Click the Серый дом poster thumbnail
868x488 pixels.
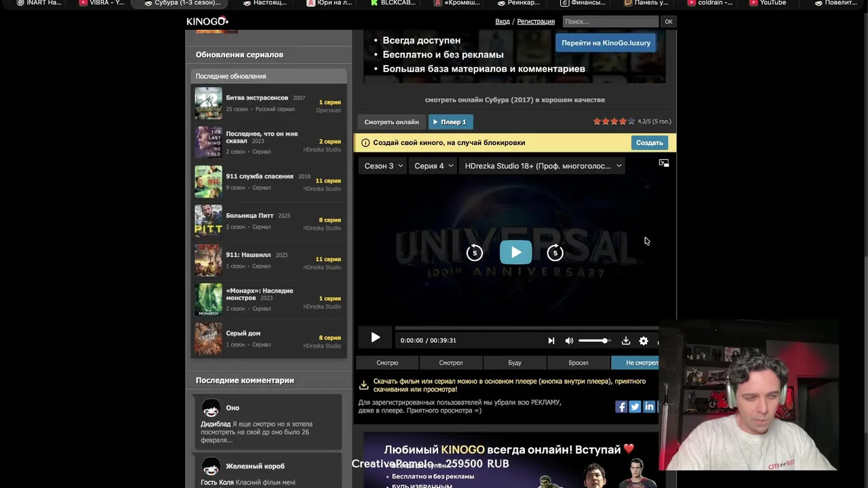(208, 339)
